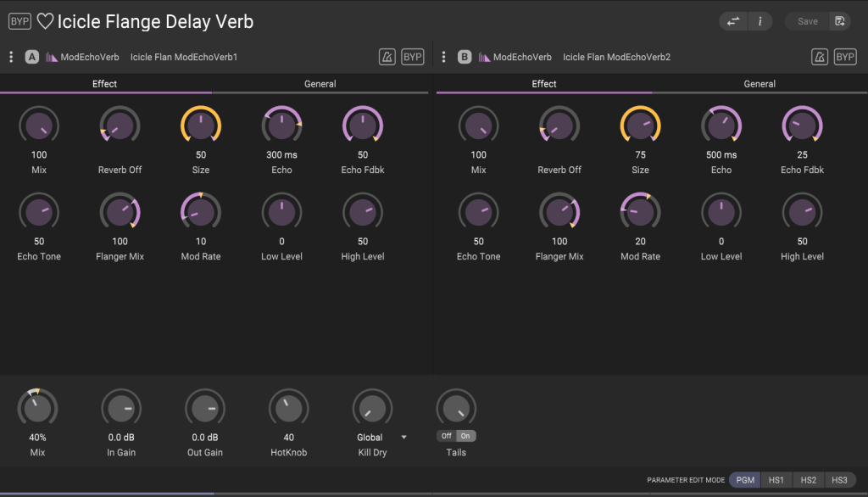Image resolution: width=868 pixels, height=497 pixels.
Task: Switch slot B to the General tab
Action: pos(759,84)
